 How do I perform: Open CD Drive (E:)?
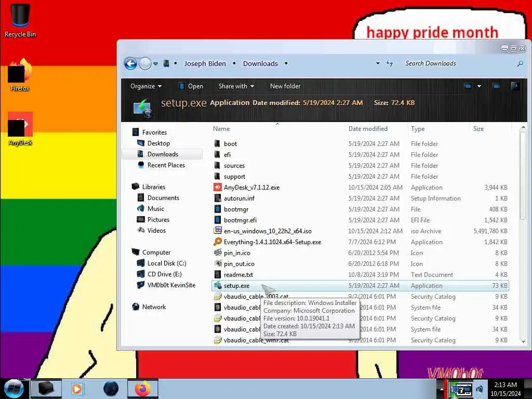coord(164,274)
